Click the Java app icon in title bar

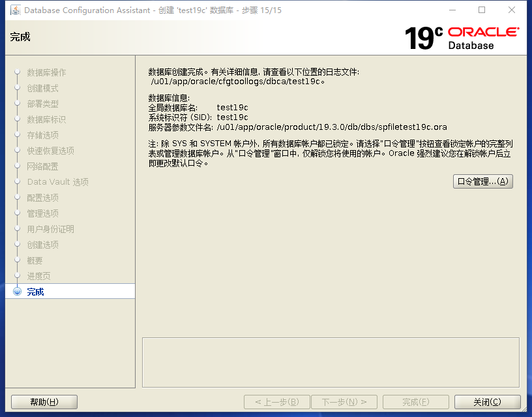pyautogui.click(x=16, y=10)
